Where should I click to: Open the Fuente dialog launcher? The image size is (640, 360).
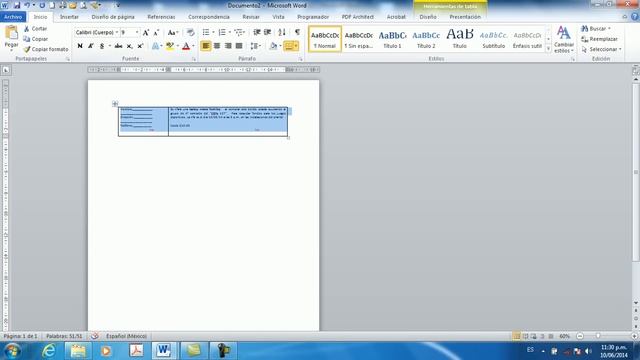(x=194, y=59)
